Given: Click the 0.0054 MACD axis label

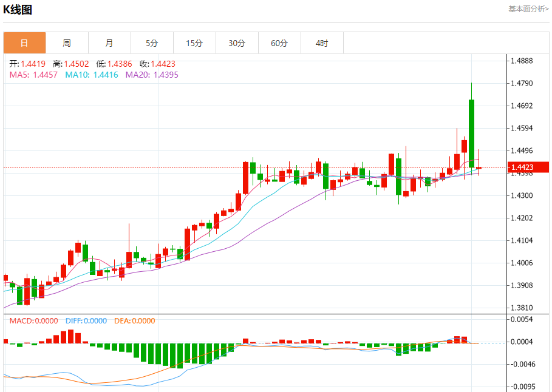Looking at the screenshot, I should 522,319.
